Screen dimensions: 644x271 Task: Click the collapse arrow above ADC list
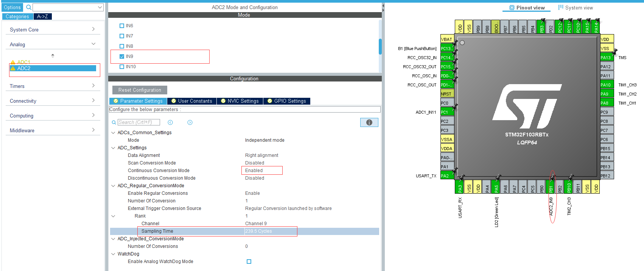coord(53,56)
